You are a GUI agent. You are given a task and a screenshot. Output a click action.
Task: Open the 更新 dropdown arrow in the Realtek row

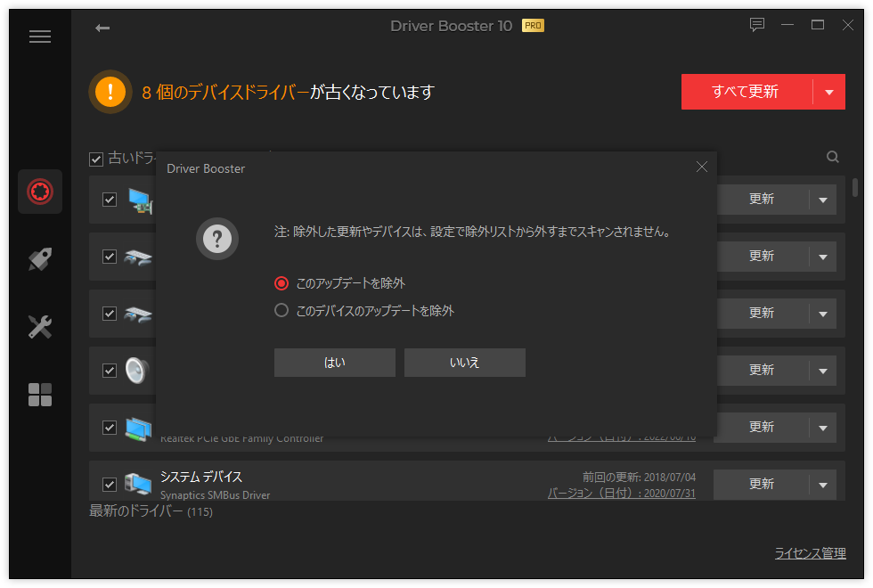click(x=823, y=428)
